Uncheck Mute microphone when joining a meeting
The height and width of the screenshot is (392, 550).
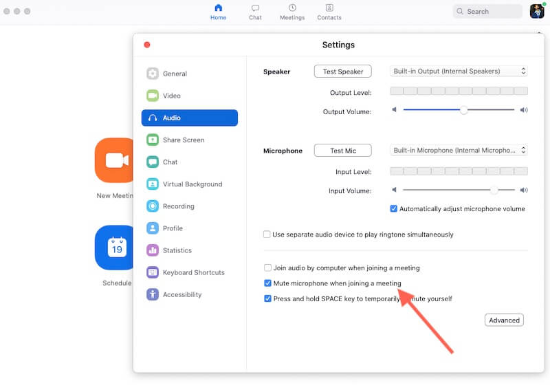click(267, 283)
